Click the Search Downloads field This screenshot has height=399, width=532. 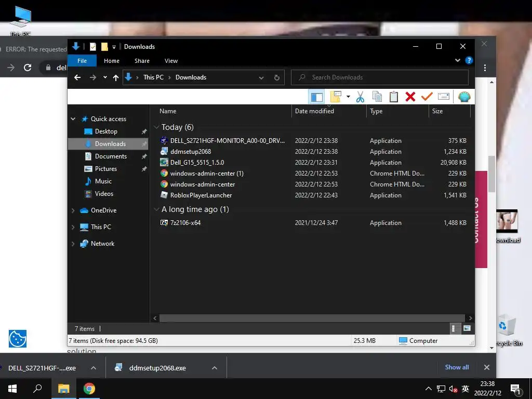point(380,77)
